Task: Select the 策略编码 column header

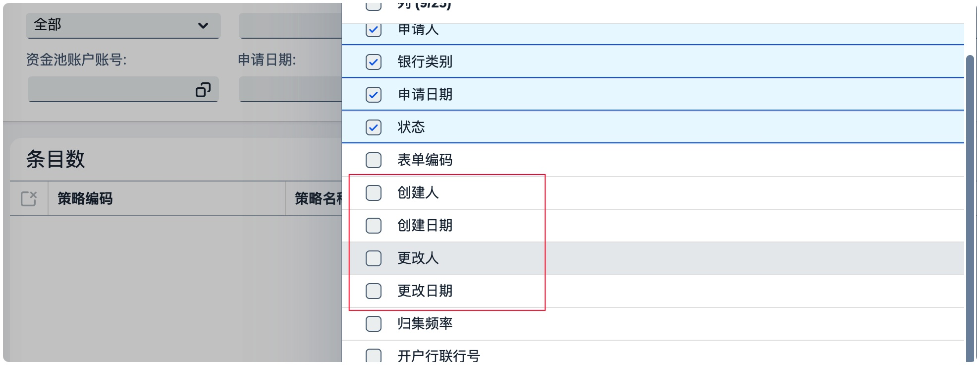Action: click(84, 199)
